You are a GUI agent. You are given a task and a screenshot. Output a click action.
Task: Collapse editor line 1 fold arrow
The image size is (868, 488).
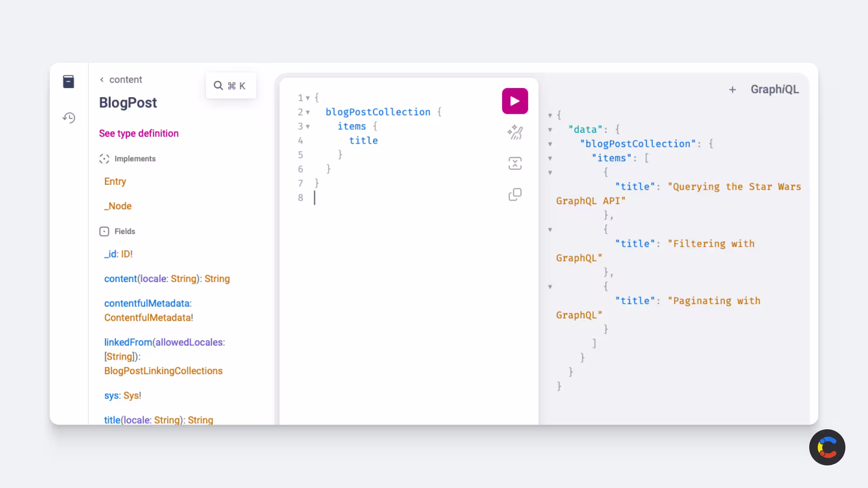308,98
